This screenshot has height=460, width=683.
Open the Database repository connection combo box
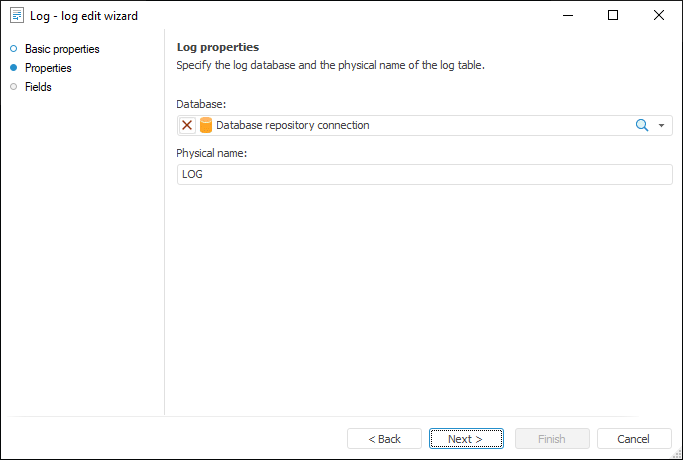420,125
